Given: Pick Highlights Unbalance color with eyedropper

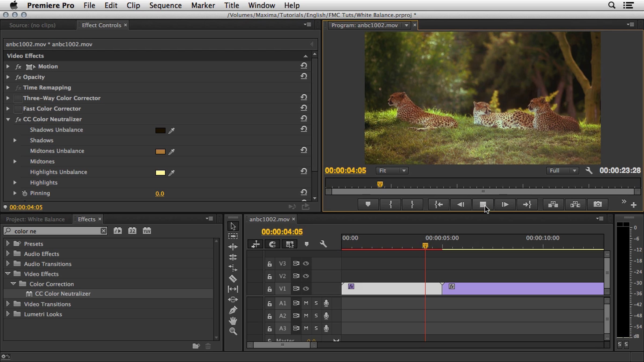Looking at the screenshot, I should 171,173.
